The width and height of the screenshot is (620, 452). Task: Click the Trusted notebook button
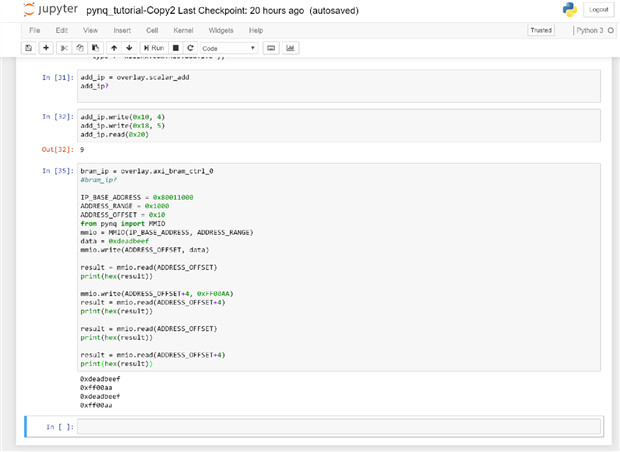tap(541, 30)
